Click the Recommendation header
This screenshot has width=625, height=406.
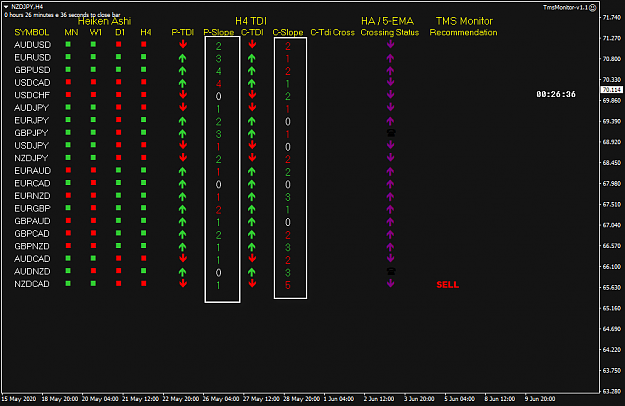click(x=463, y=32)
